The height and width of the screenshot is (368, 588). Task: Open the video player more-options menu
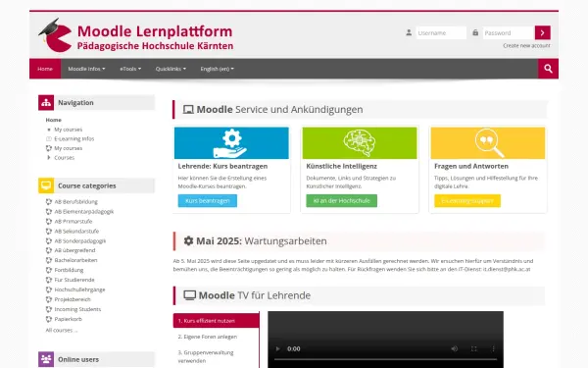[494, 348]
